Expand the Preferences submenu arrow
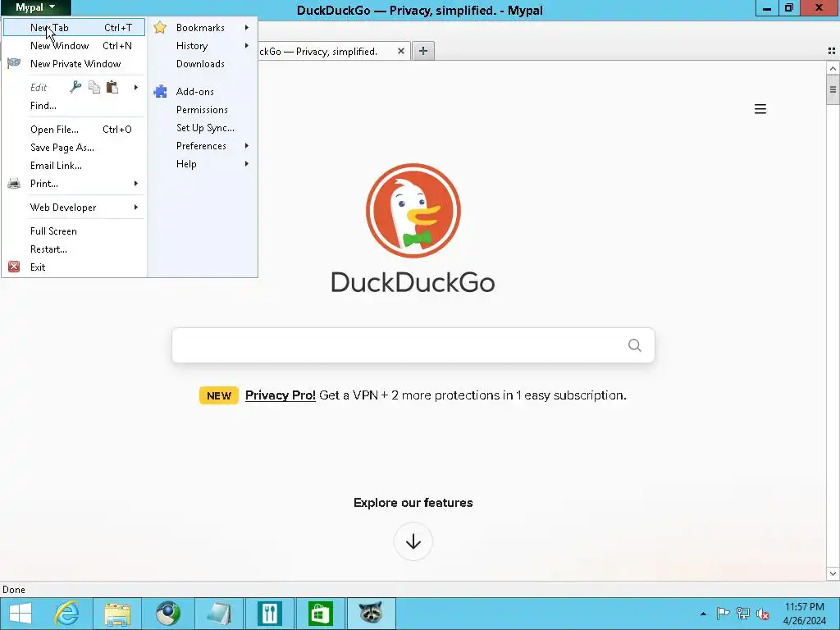The height and width of the screenshot is (630, 840). [x=246, y=146]
